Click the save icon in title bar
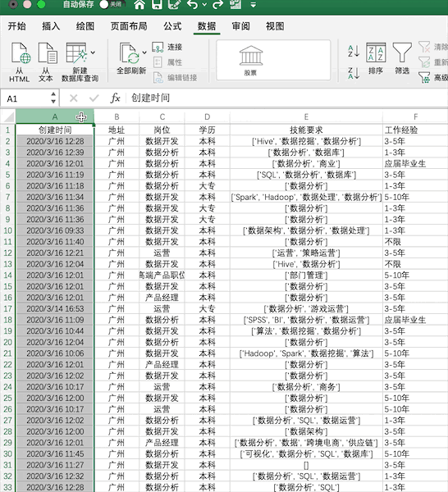This screenshot has height=492, width=448. 157,4
